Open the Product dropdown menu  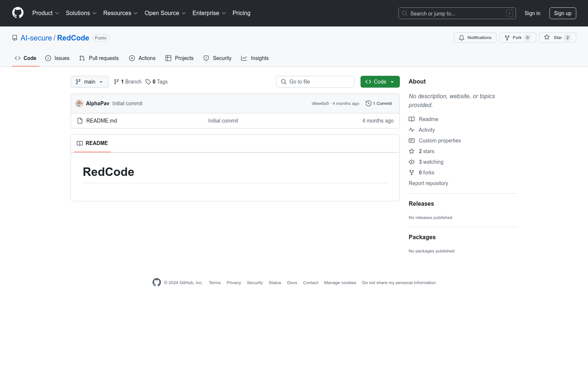46,13
